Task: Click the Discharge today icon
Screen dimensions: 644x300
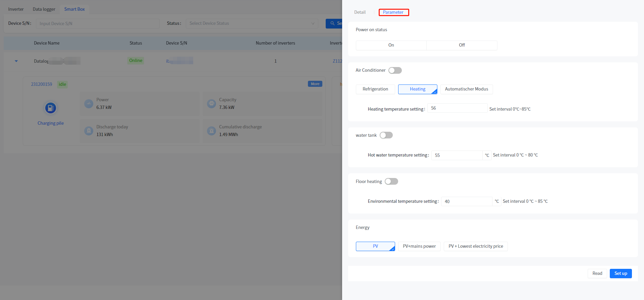Action: [x=89, y=131]
